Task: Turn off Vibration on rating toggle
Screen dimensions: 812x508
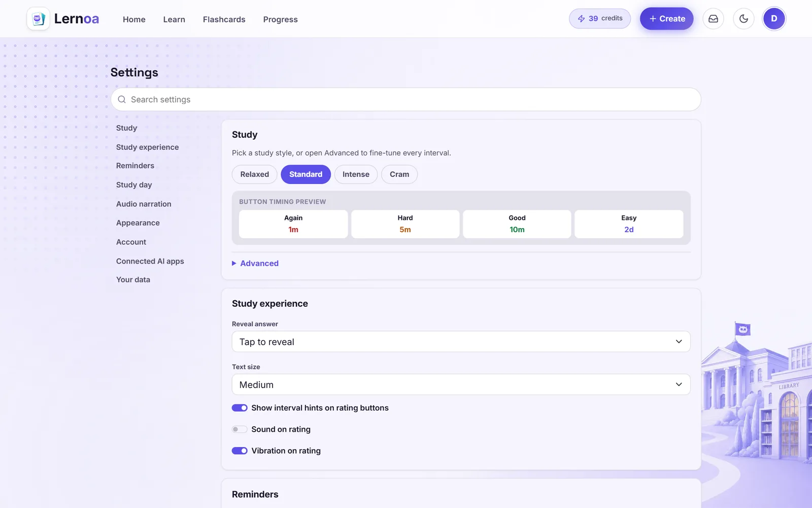Action: click(240, 451)
